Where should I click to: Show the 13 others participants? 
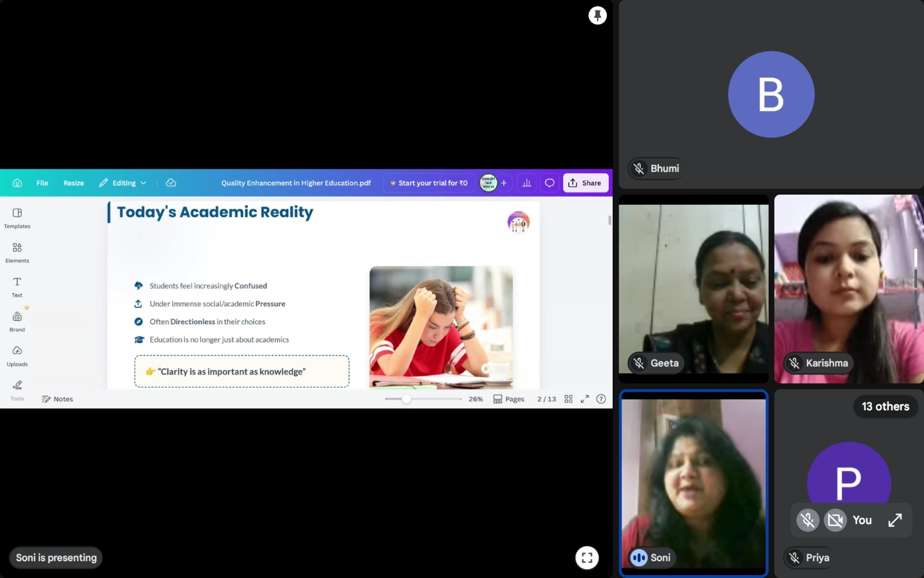pos(885,406)
